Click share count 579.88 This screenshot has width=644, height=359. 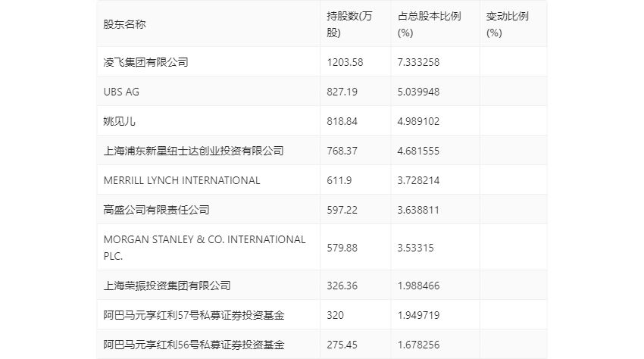(x=342, y=248)
